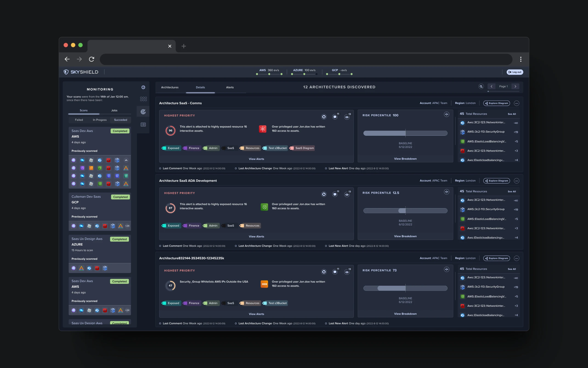Click the search icon near Page 1
Image resolution: width=588 pixels, height=368 pixels.
coord(481,86)
